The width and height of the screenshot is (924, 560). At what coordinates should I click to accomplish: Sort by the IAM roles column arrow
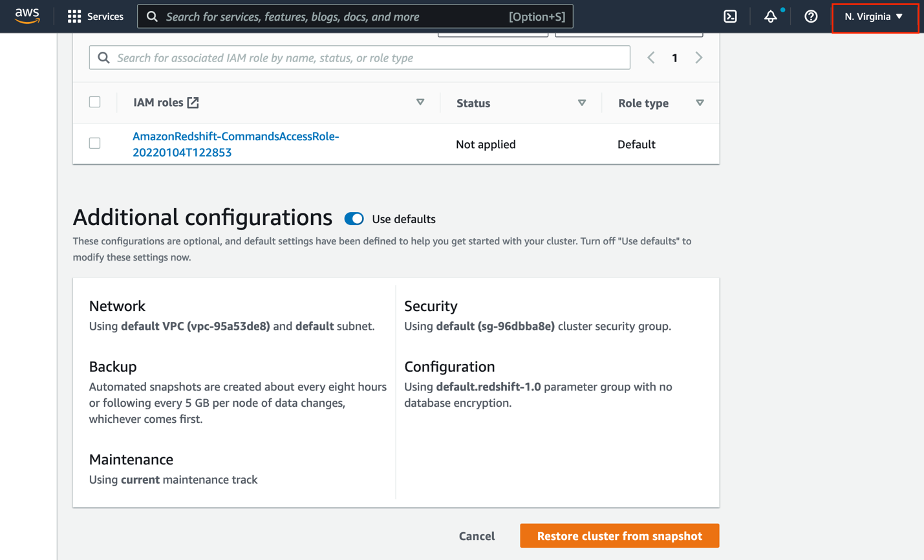point(420,102)
